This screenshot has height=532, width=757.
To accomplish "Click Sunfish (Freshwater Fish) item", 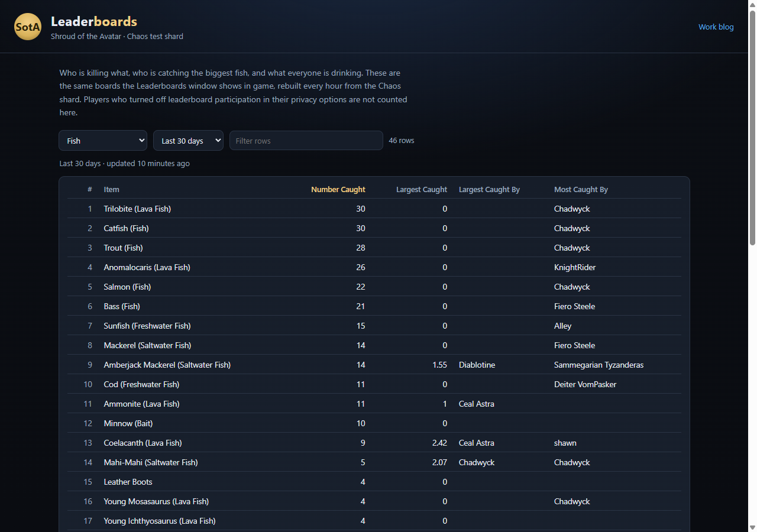I will pos(147,326).
